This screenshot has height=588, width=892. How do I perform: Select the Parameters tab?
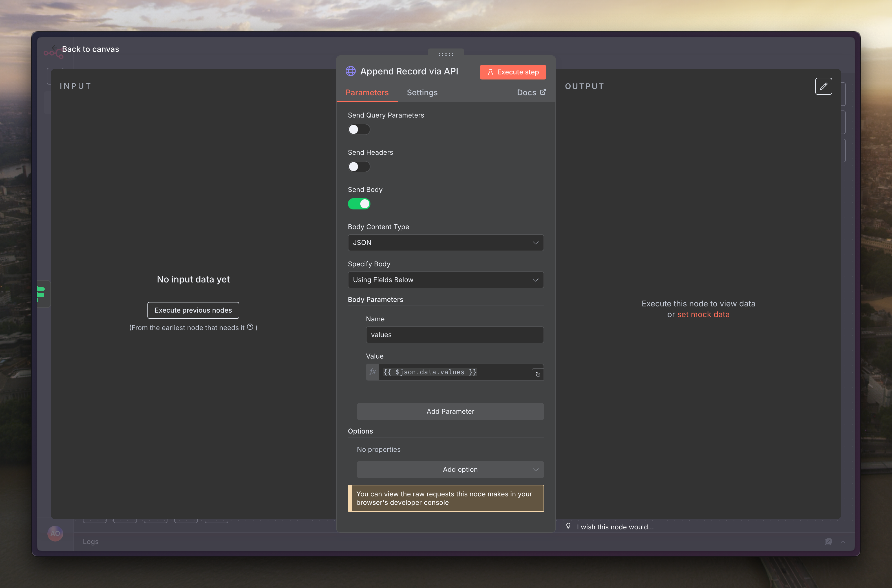tap(367, 93)
